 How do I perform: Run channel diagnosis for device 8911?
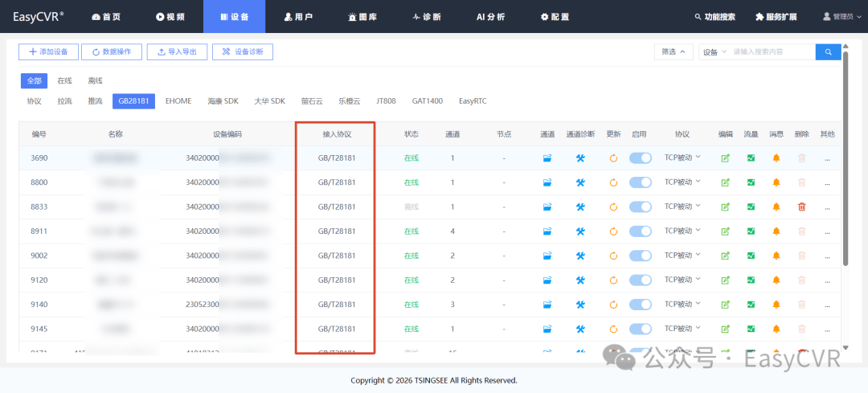(x=580, y=231)
